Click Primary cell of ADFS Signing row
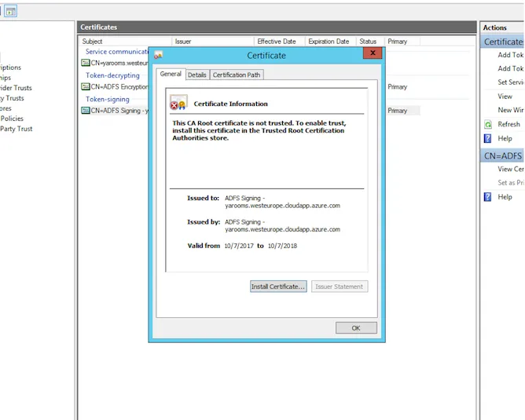Image resolution: width=525 pixels, height=420 pixels. pyautogui.click(x=398, y=111)
